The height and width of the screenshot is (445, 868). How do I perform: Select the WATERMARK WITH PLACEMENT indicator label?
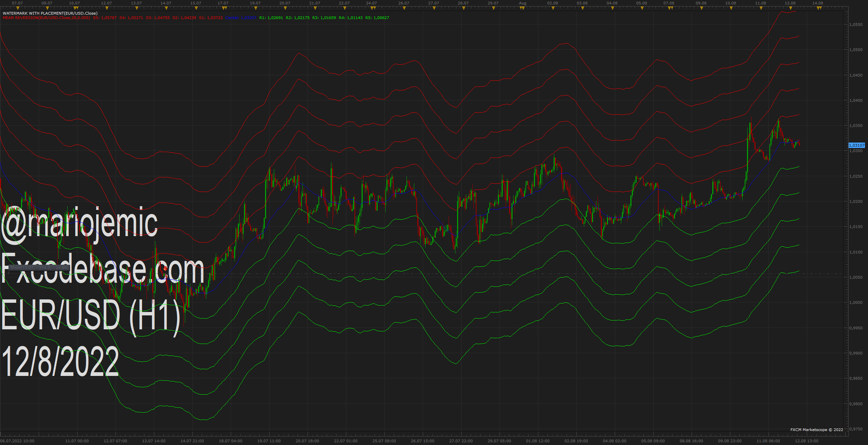coord(50,13)
